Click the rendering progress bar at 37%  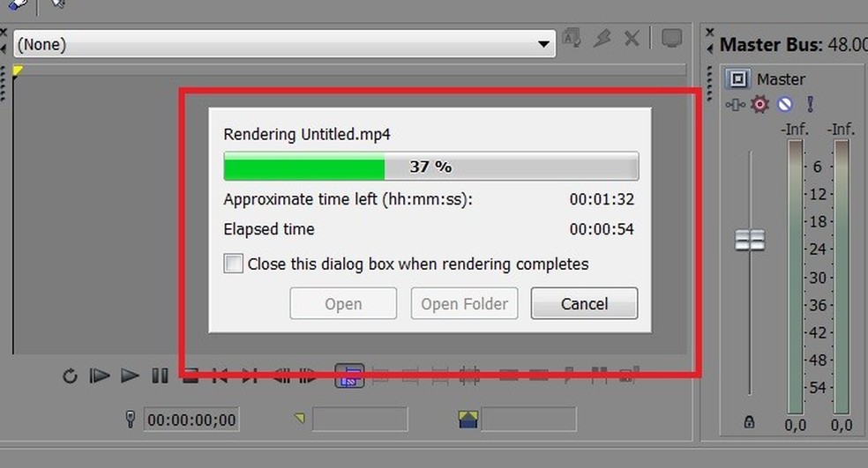tap(431, 166)
